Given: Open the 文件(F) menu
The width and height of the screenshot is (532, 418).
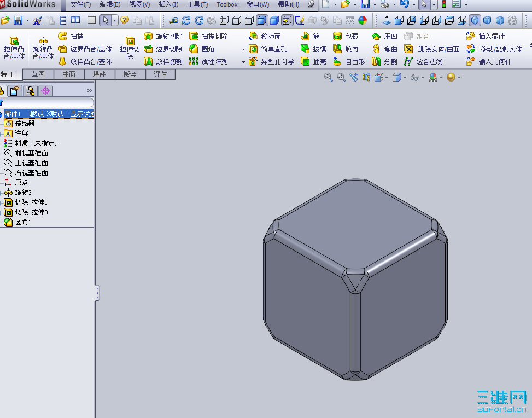Looking at the screenshot, I should [x=80, y=4].
